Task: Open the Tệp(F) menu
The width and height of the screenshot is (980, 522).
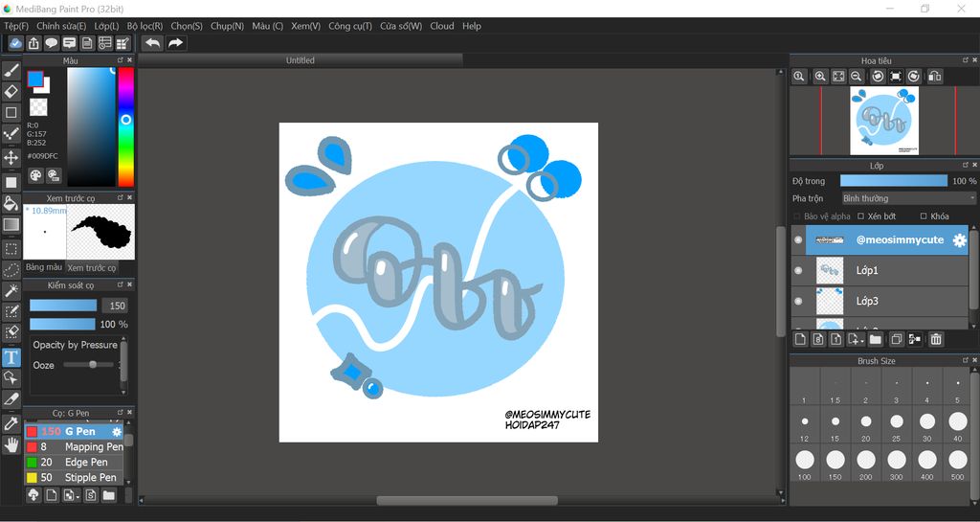Action: [16, 26]
